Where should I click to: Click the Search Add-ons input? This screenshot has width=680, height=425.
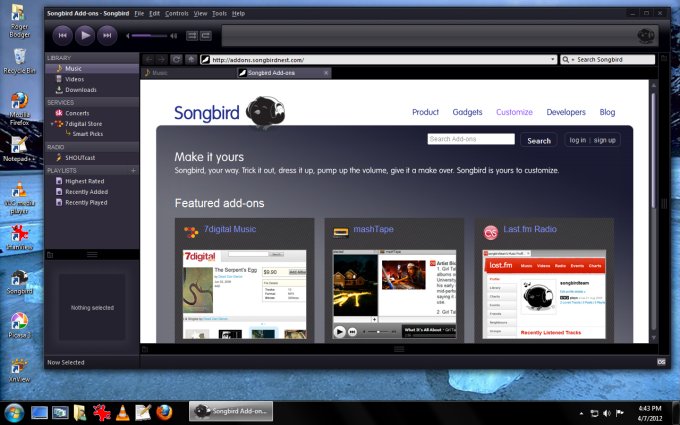point(471,139)
